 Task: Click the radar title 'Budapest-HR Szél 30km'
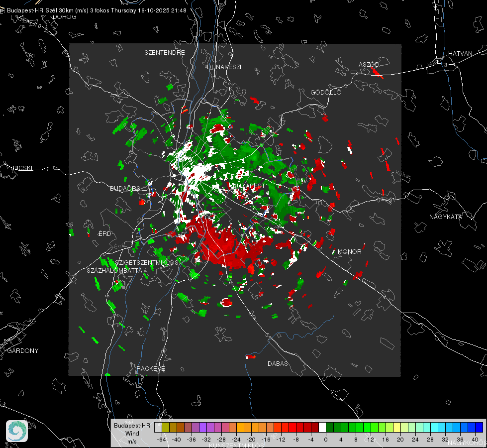[x=40, y=10]
